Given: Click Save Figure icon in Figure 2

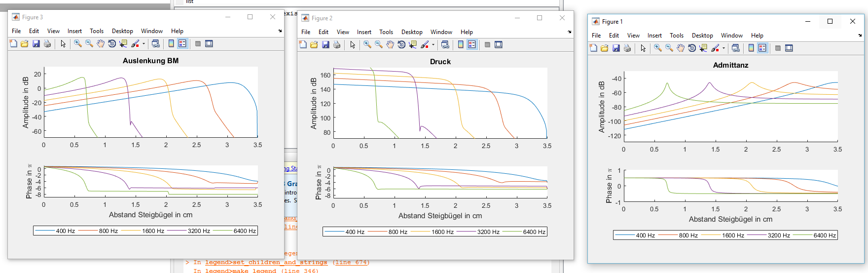Looking at the screenshot, I should click(325, 45).
